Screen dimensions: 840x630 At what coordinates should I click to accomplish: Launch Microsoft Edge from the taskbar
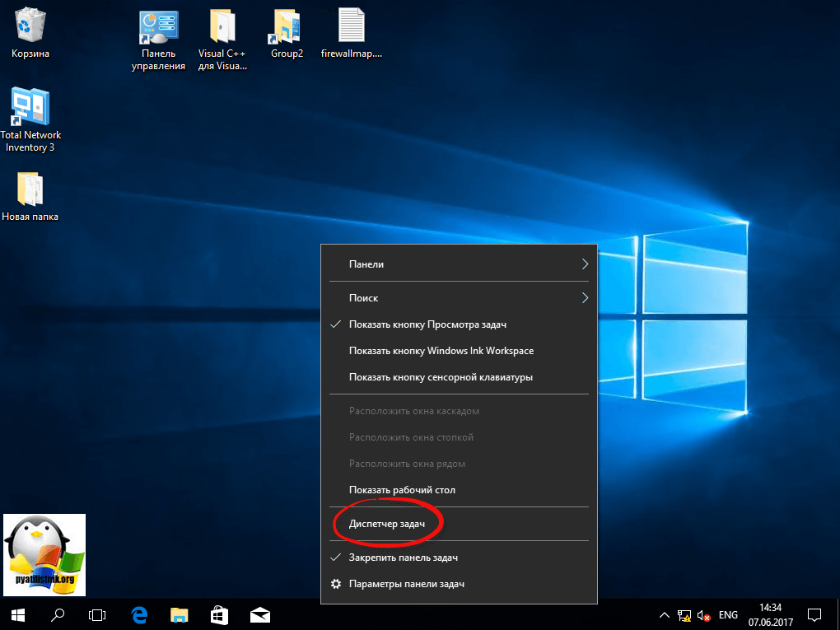click(139, 614)
